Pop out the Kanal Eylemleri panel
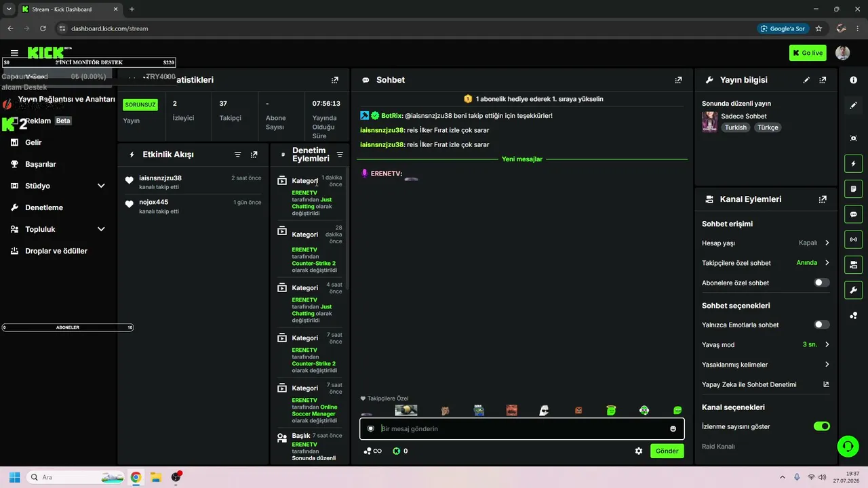 823,199
